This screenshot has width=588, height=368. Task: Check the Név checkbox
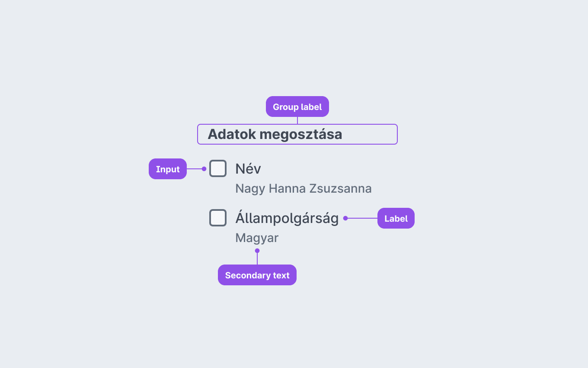click(x=218, y=168)
